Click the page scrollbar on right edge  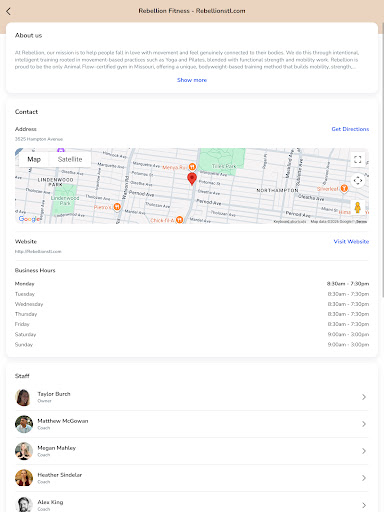point(383,160)
